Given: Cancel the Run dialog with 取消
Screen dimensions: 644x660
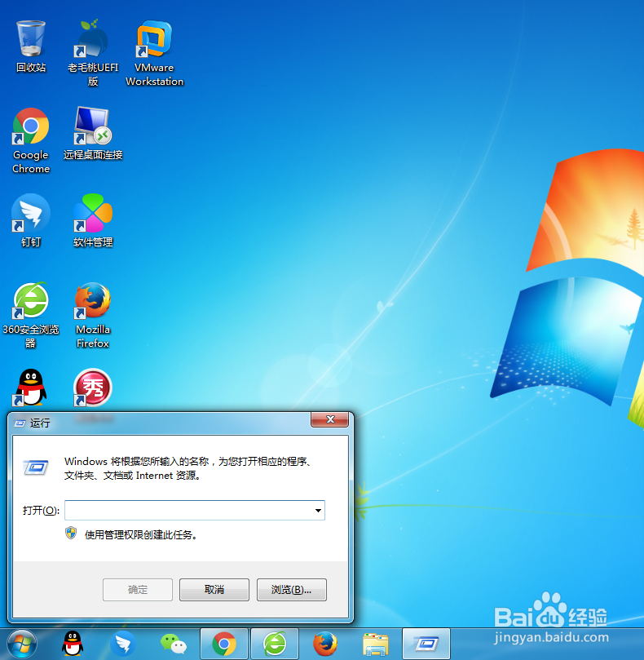Looking at the screenshot, I should pyautogui.click(x=214, y=590).
